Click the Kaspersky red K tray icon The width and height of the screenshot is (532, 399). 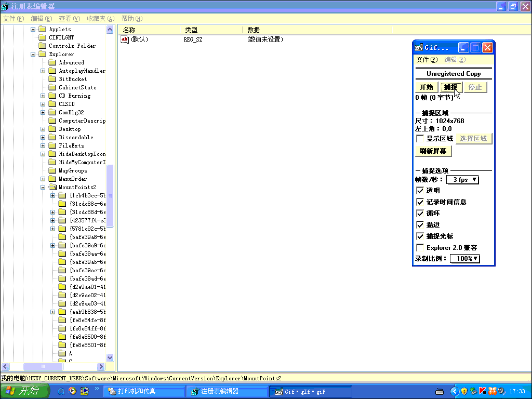click(x=482, y=391)
